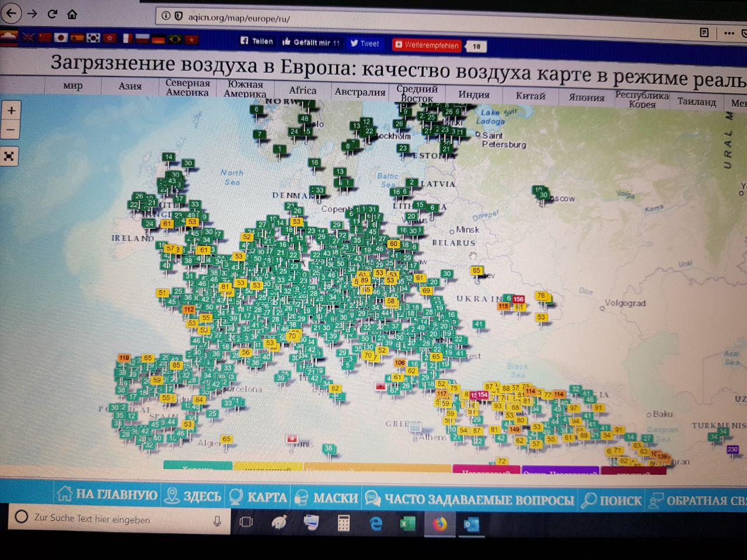Click the red Weiterempfehlen button
The image size is (747, 560).
point(427,45)
